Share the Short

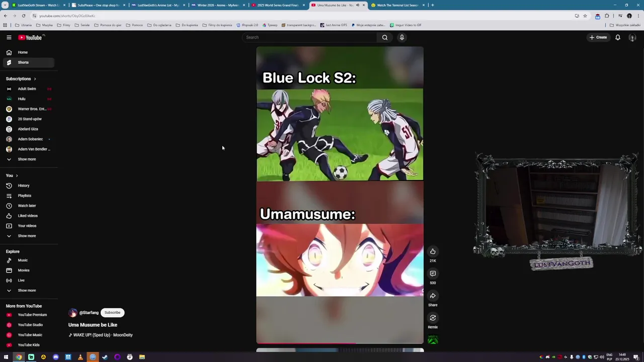coord(433,296)
